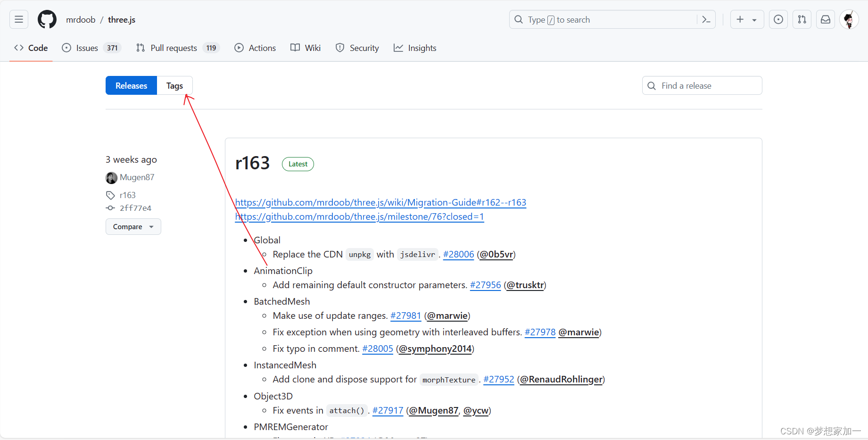Select the "BatchedMesh" heading text
This screenshot has width=868, height=440.
(x=281, y=301)
